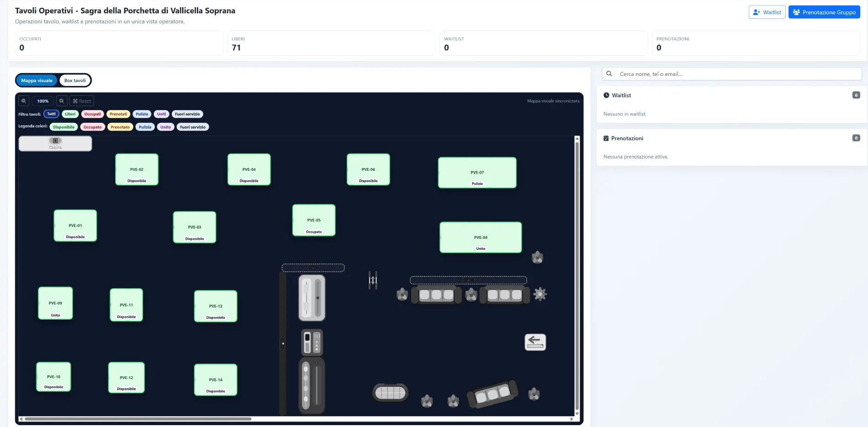868x427 pixels.
Task: Click the Prenotazioni calendar icon
Action: [606, 138]
